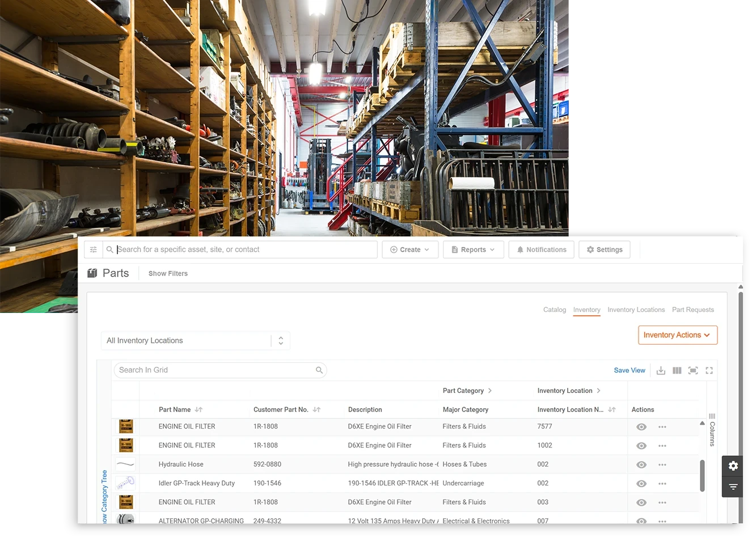Viewport: 756px width, 550px height.
Task: Toggle view on the Idler GP-Track Heavy Duty row
Action: (x=641, y=483)
